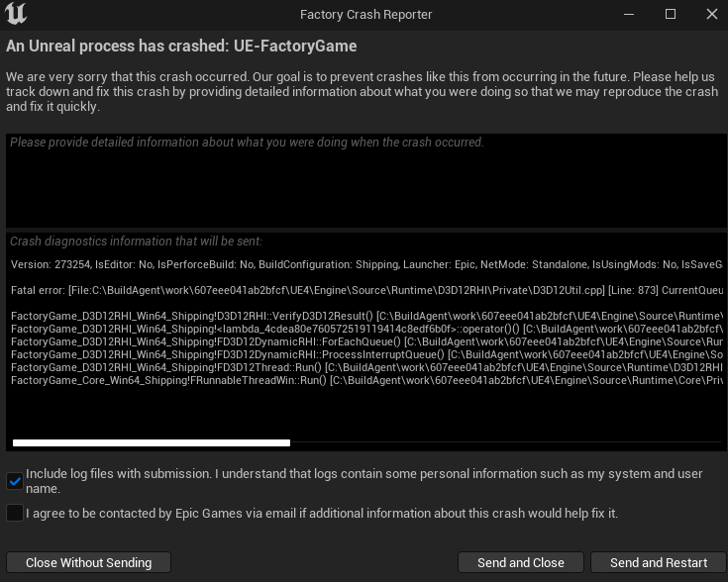Minimize the Factory Crash Reporter window
The width and height of the screenshot is (728, 582).
[x=629, y=15]
